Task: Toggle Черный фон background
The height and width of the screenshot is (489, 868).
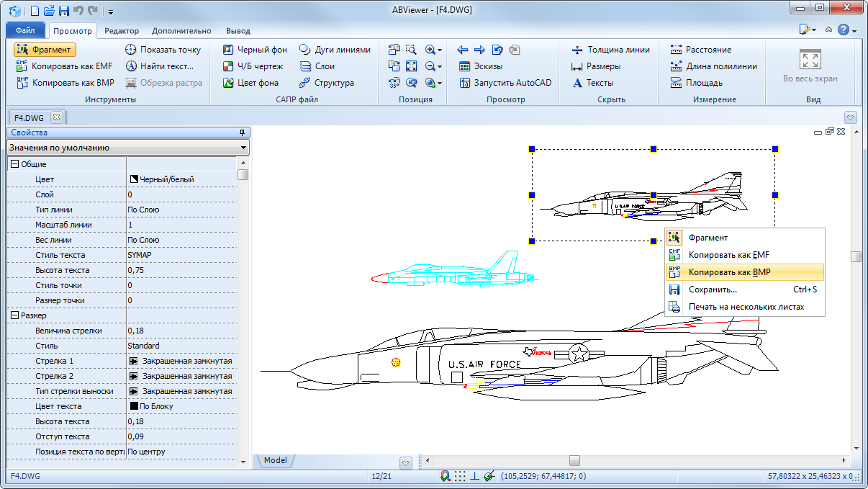Action: (x=254, y=50)
